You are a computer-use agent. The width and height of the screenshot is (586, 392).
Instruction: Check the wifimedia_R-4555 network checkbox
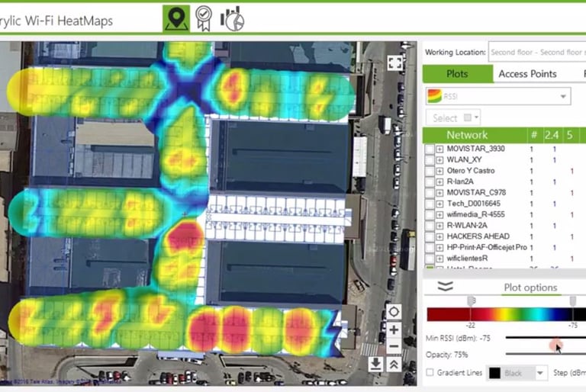[x=430, y=215]
